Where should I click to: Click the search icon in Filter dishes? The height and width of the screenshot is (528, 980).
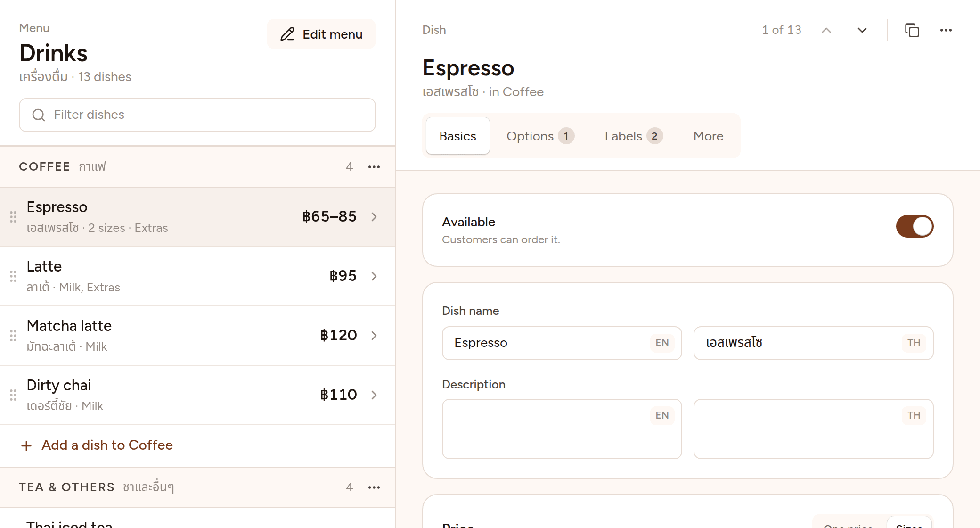coord(39,115)
